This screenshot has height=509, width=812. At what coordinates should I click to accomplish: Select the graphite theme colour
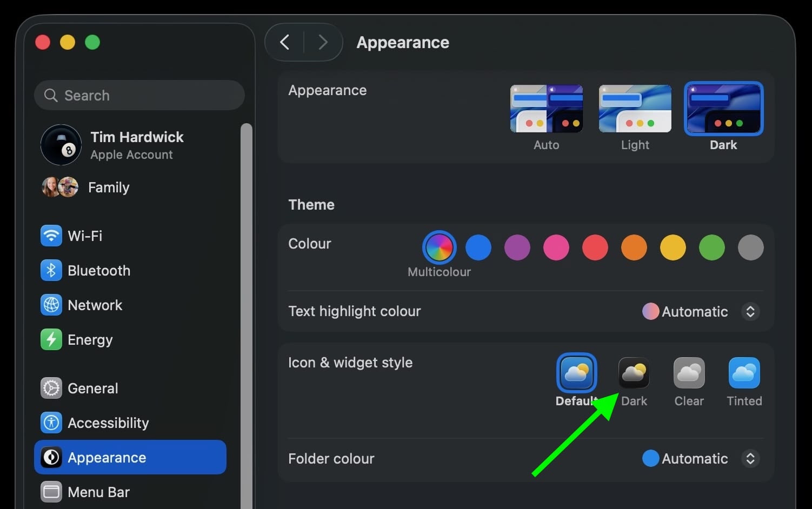coord(751,247)
